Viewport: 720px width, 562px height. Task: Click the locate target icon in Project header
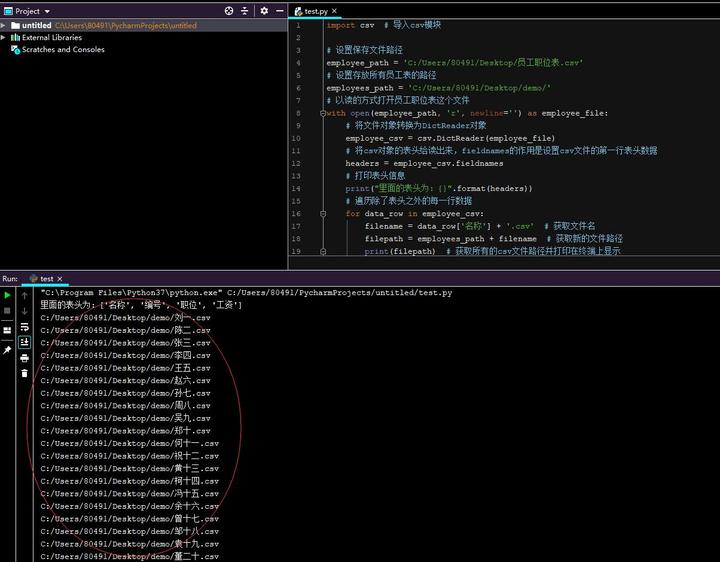tap(229, 11)
